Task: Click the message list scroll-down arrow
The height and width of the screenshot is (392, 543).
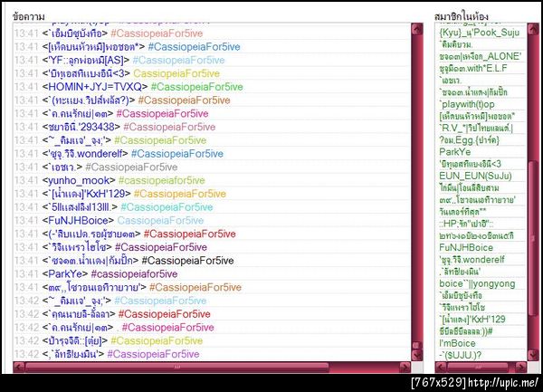Action: (417, 355)
